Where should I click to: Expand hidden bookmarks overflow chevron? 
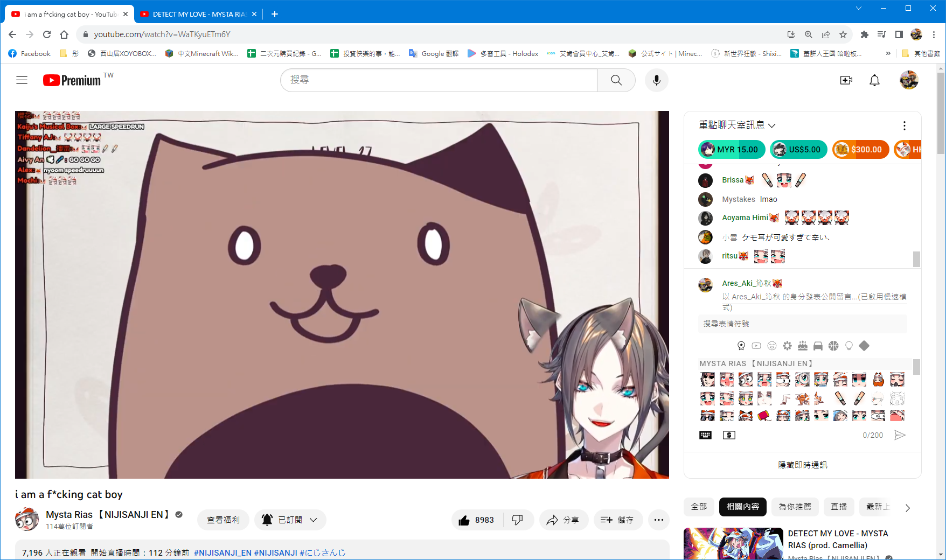(x=888, y=53)
